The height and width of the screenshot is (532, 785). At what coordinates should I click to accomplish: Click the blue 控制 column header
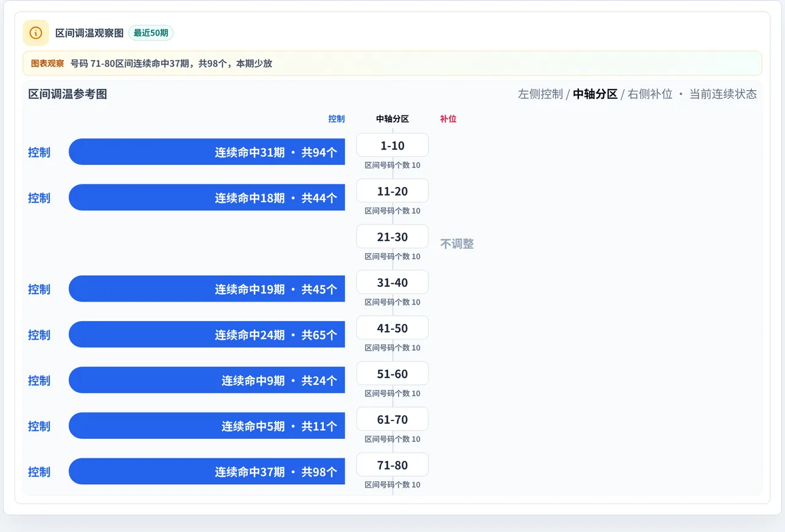[337, 119]
